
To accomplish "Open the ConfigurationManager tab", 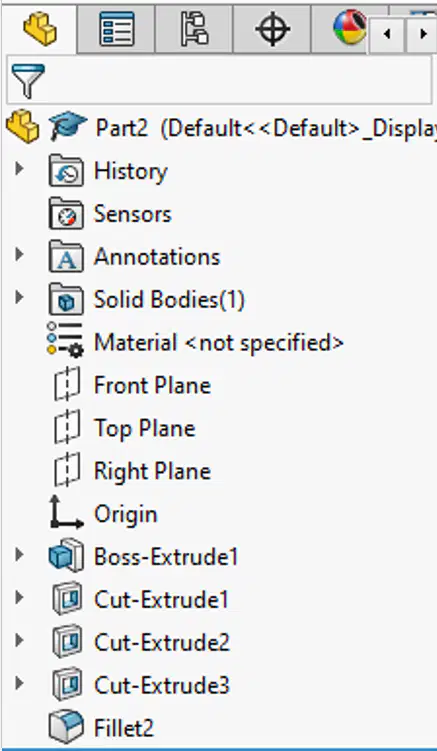I will click(194, 29).
